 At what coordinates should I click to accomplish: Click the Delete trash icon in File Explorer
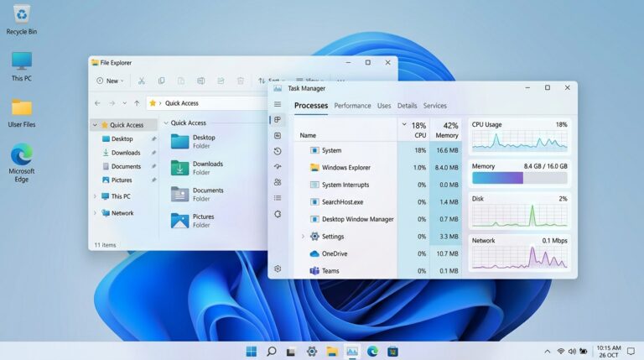click(241, 81)
